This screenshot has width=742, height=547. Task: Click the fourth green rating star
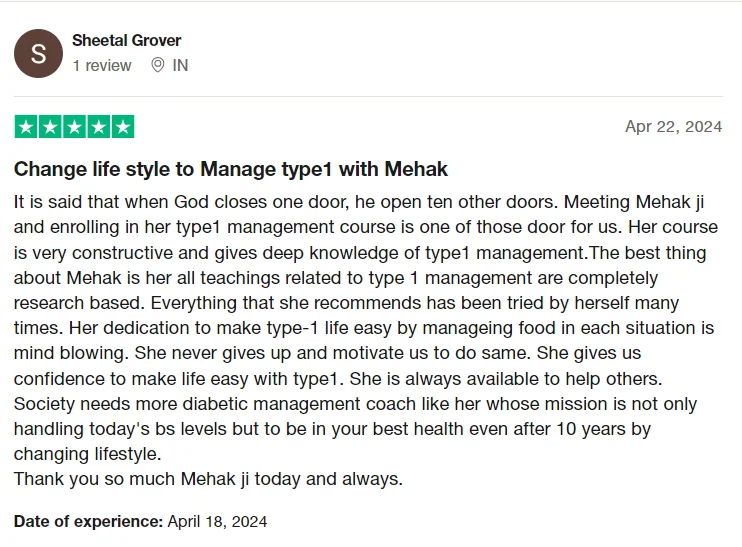pos(99,127)
